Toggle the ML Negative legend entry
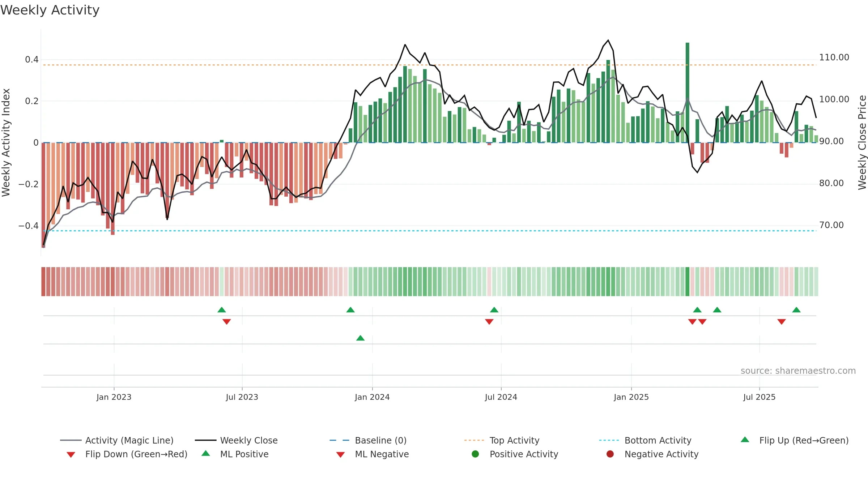Viewport: 868px width, 488px height. pyautogui.click(x=373, y=454)
